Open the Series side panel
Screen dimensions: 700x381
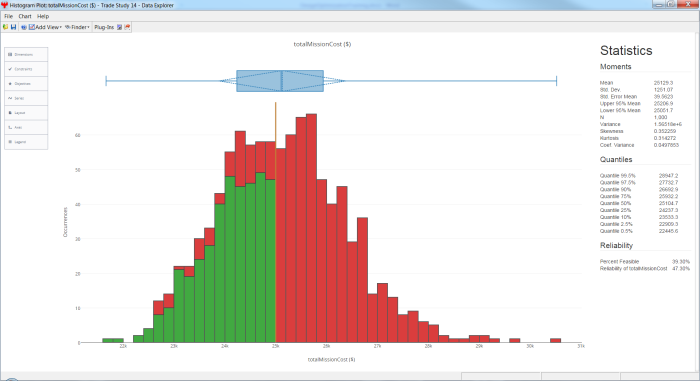(x=26, y=98)
